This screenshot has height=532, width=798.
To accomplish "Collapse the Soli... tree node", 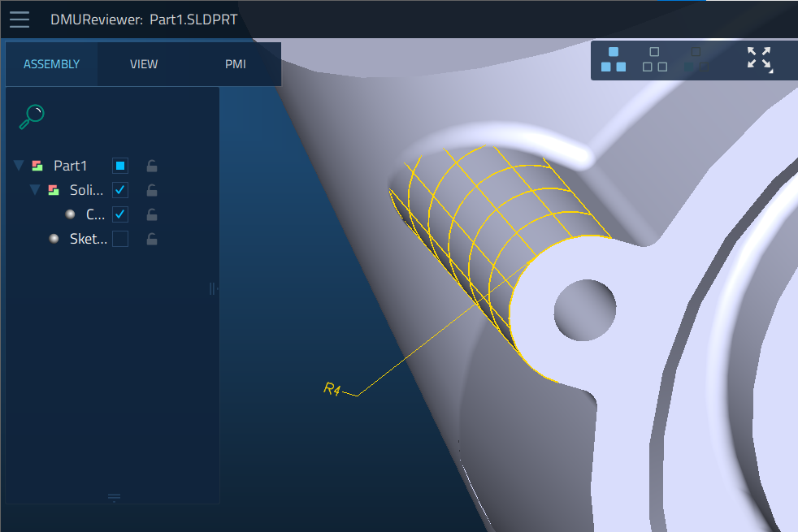I will [35, 190].
